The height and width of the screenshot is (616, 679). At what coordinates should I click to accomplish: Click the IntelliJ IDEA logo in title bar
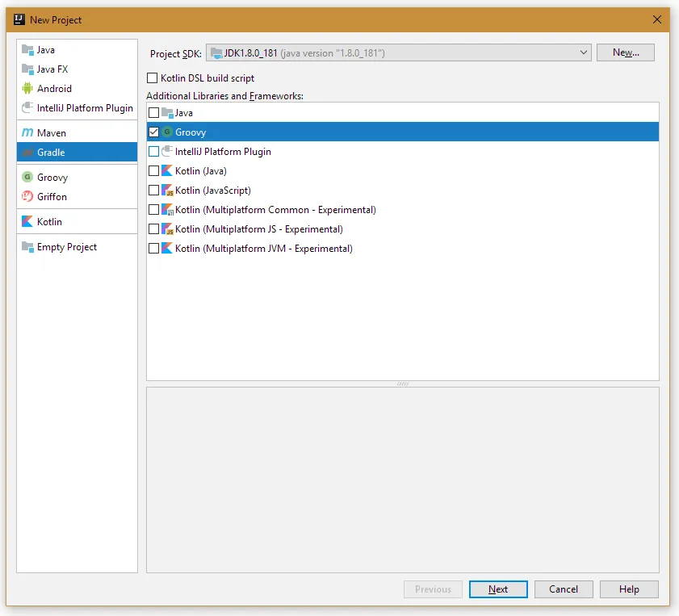coord(19,19)
